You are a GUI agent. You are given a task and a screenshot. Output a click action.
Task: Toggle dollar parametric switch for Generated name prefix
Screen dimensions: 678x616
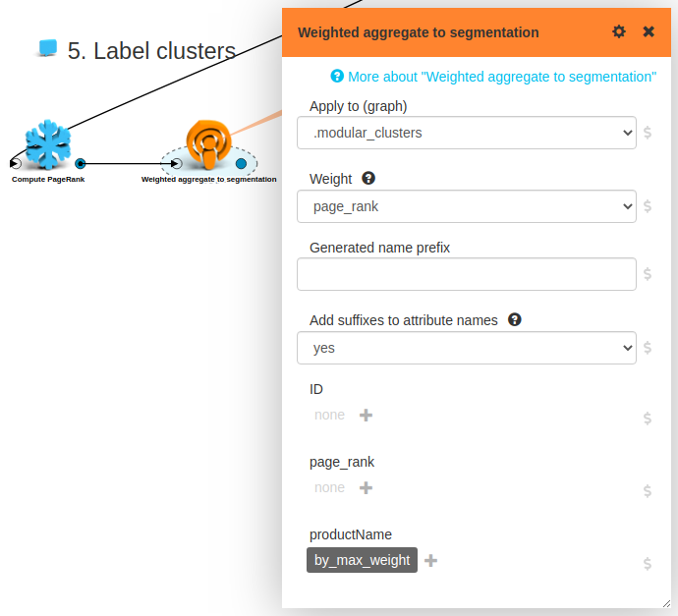coord(648,274)
